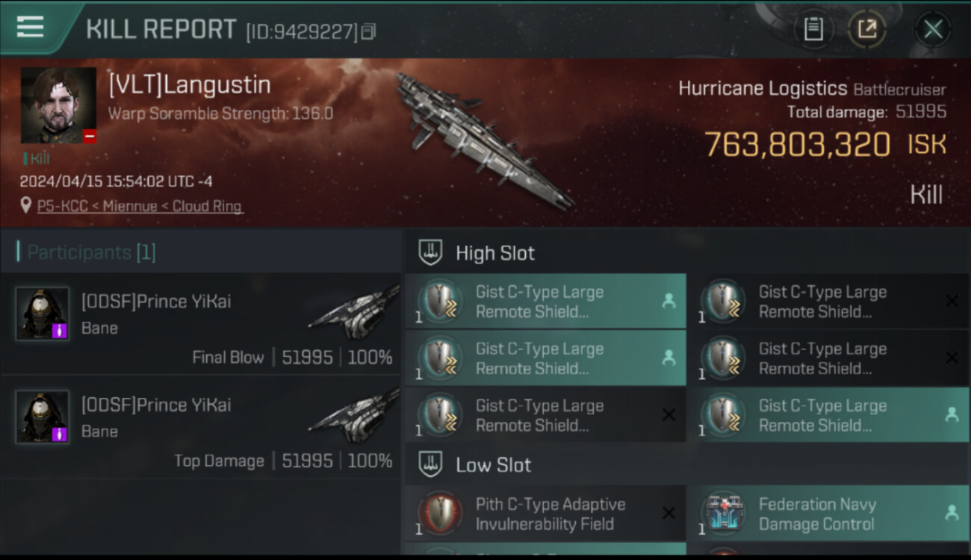Image resolution: width=971 pixels, height=560 pixels.
Task: Click Federation Navy Damage Control icon
Action: (x=723, y=514)
